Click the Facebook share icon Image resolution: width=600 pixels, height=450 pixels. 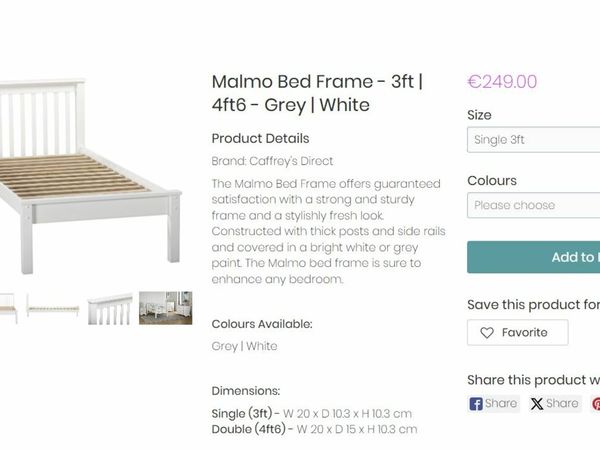tap(476, 403)
